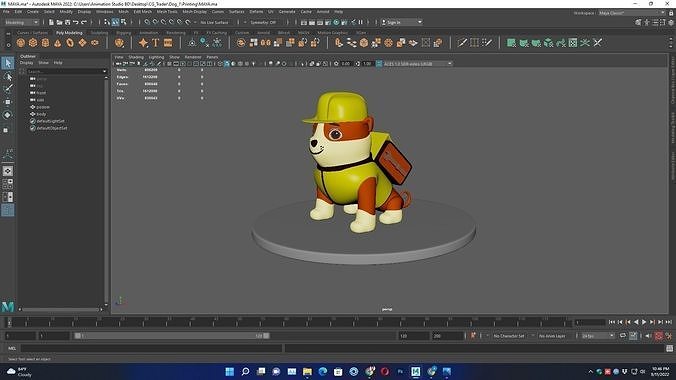Open the Workspace Maya Classic dropdown

[632, 13]
